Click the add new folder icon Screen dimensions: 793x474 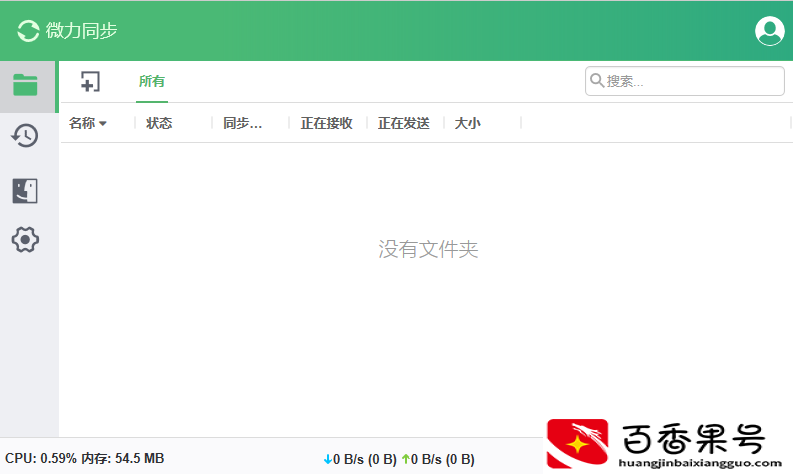click(x=90, y=81)
